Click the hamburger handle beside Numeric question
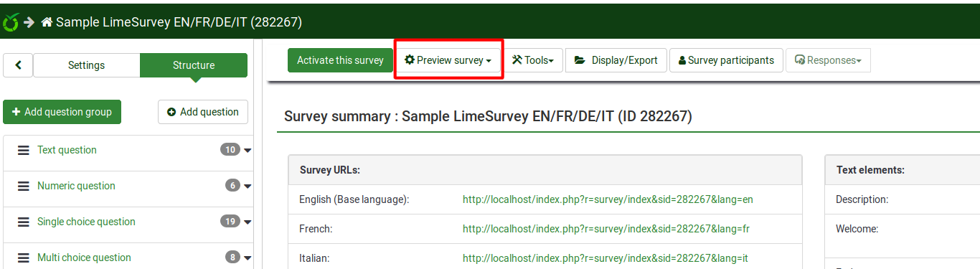Screen dimensions: 980x269 tap(24, 186)
